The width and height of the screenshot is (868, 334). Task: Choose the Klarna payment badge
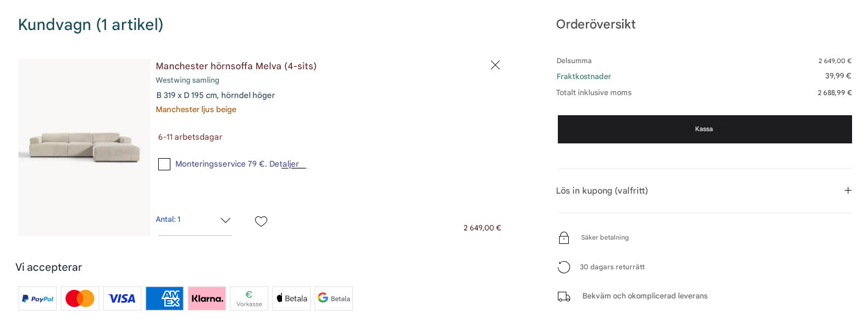[207, 298]
